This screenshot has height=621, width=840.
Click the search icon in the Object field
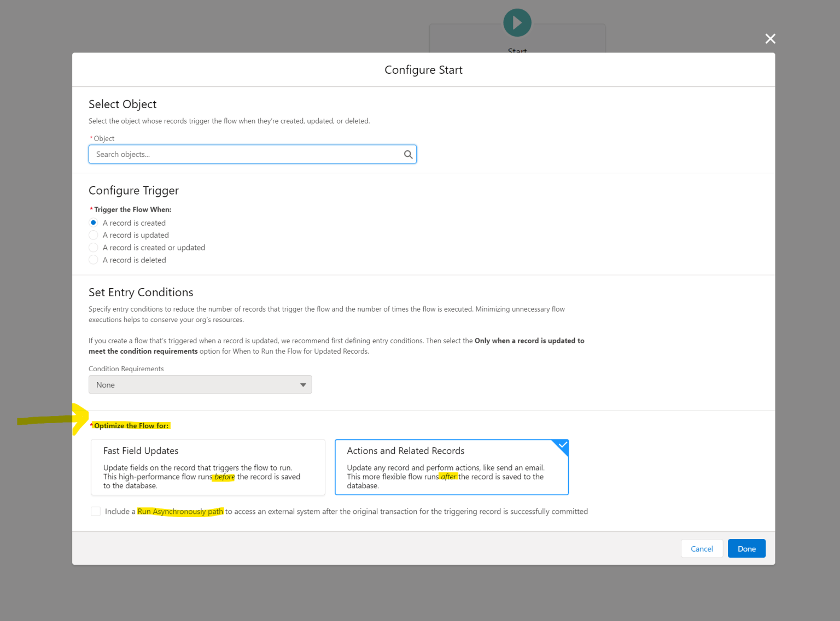tap(408, 154)
